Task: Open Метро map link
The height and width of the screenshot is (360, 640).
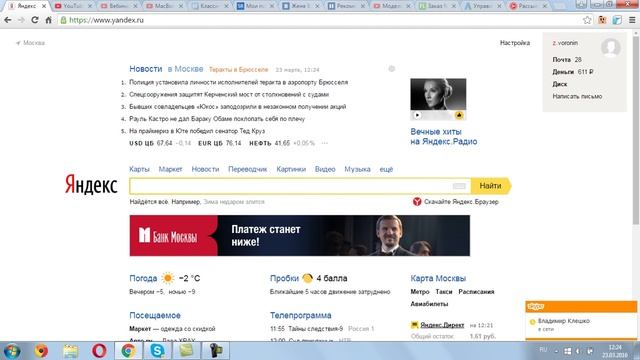Action: 420,292
